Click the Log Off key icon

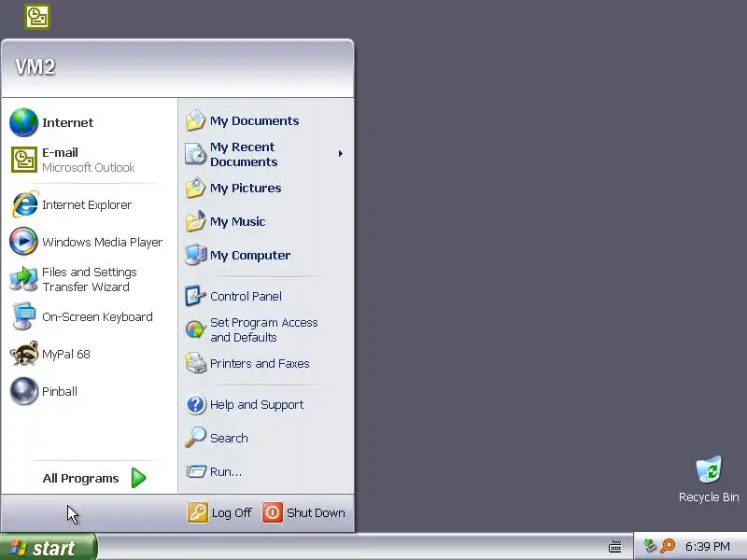click(x=197, y=512)
